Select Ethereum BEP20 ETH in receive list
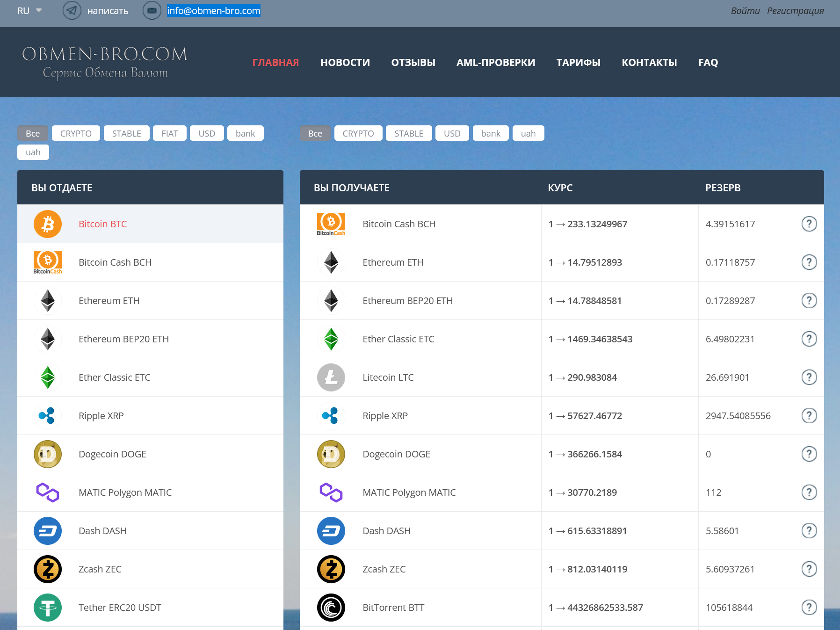840x630 pixels. pyautogui.click(x=408, y=301)
